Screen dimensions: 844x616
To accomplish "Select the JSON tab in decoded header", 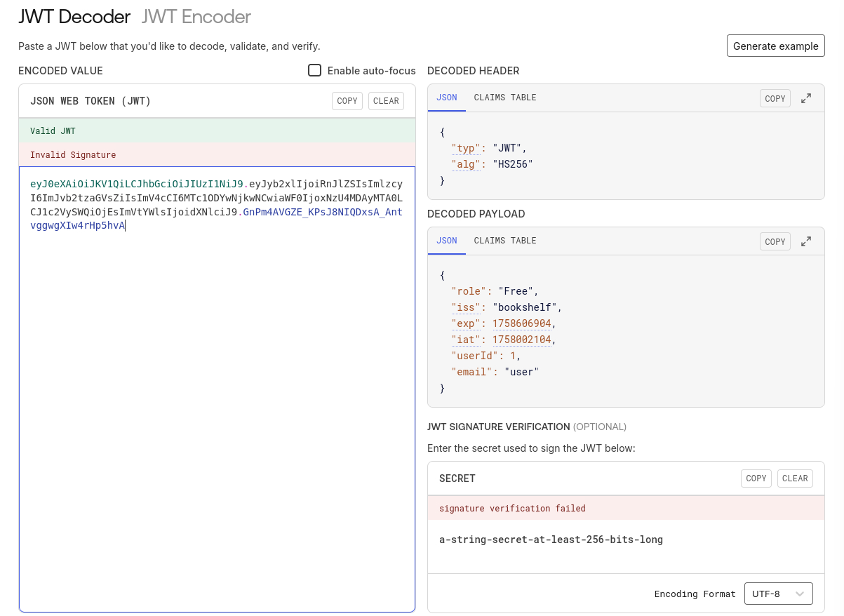I will [x=447, y=98].
